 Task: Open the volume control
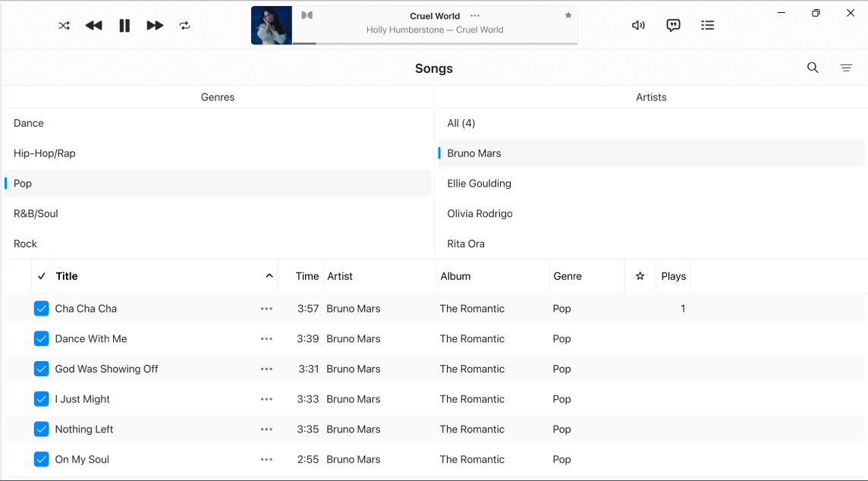point(638,25)
